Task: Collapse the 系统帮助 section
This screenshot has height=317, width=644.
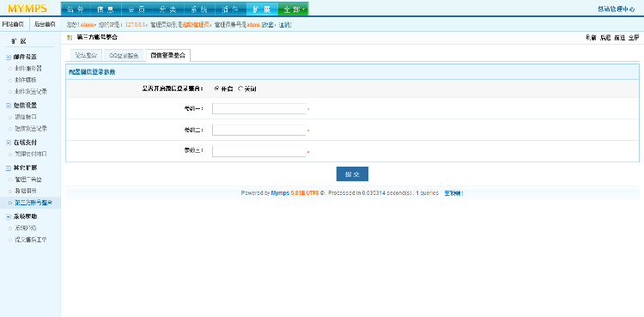Action: (x=9, y=216)
